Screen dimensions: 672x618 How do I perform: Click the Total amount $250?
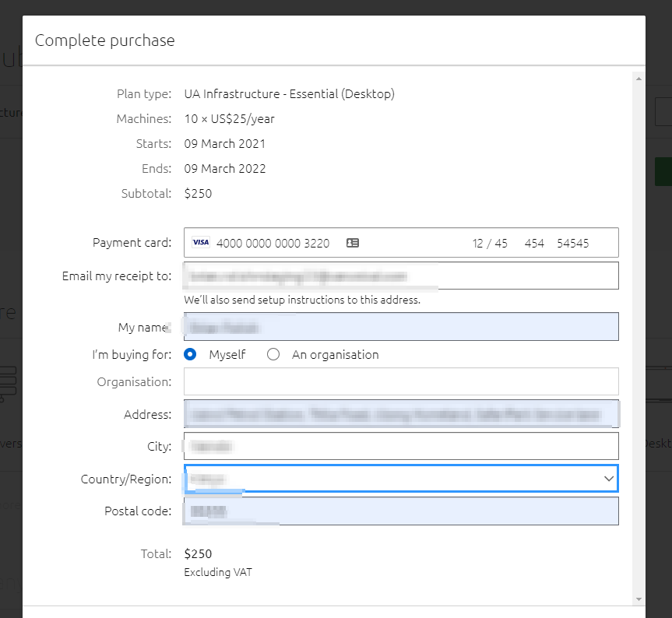(198, 553)
